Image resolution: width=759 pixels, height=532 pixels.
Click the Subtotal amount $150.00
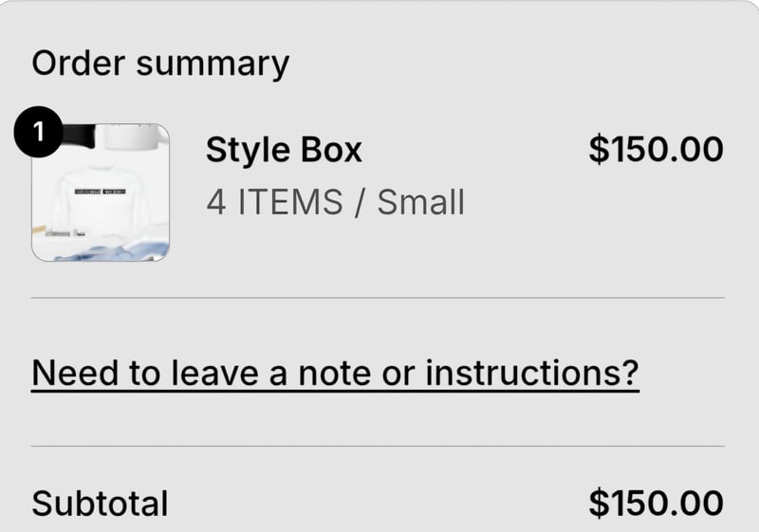click(656, 504)
